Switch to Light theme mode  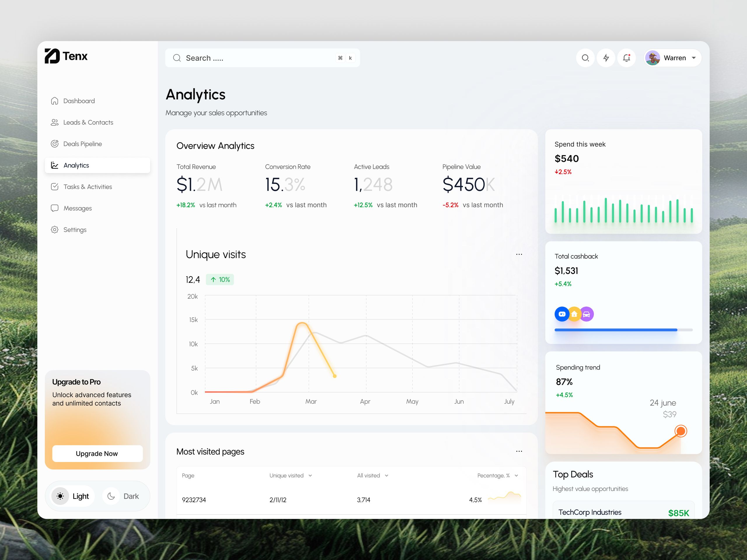coord(72,496)
